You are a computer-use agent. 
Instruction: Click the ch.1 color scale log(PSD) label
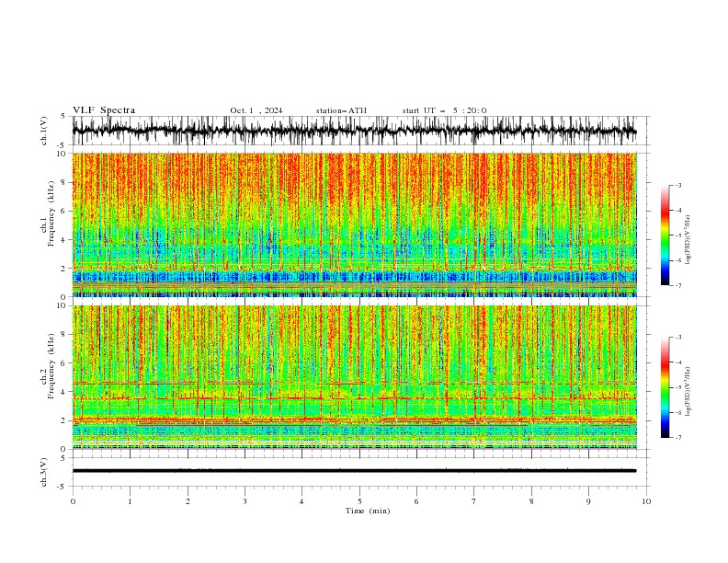coord(688,240)
